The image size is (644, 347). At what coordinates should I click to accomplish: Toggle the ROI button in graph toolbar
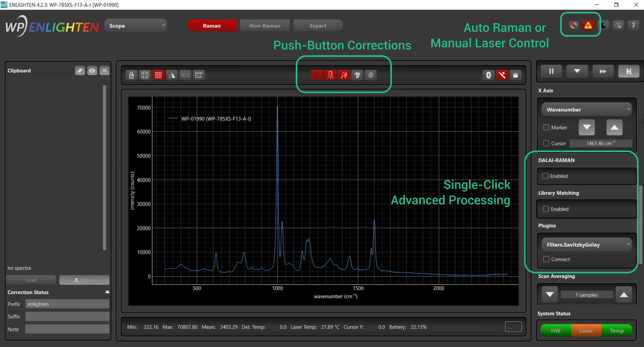185,75
